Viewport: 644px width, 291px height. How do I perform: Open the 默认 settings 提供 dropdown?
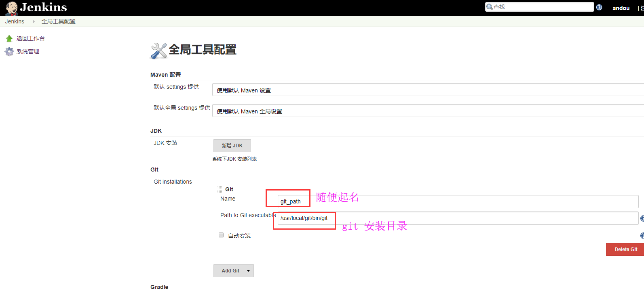(428, 90)
